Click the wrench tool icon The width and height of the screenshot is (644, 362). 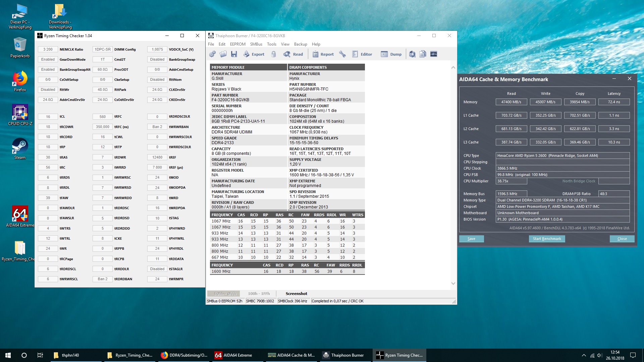point(342,54)
